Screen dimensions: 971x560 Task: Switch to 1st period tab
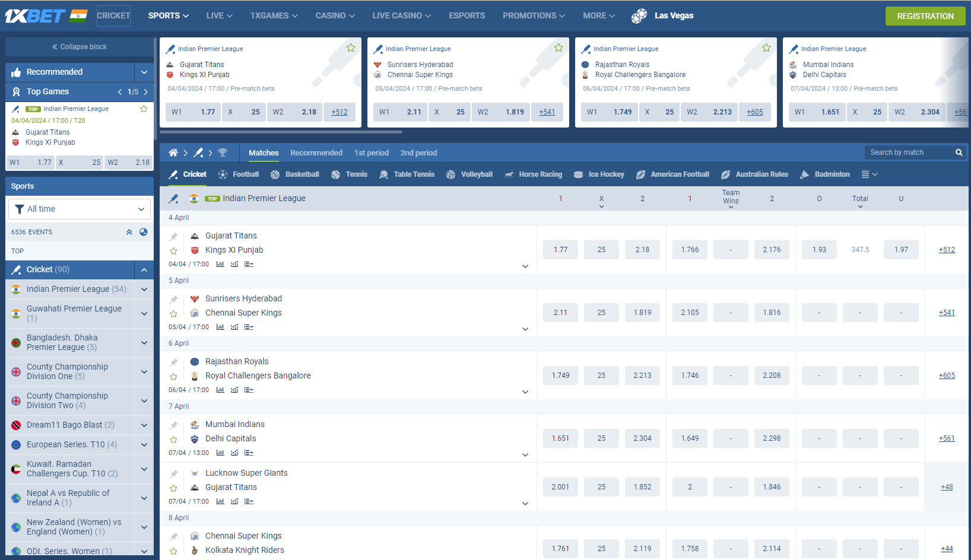click(x=372, y=152)
